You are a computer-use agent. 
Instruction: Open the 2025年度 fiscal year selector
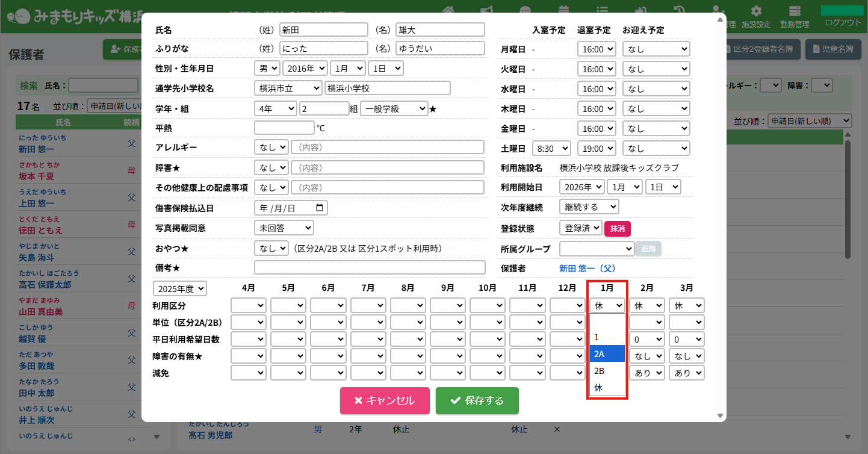(179, 288)
